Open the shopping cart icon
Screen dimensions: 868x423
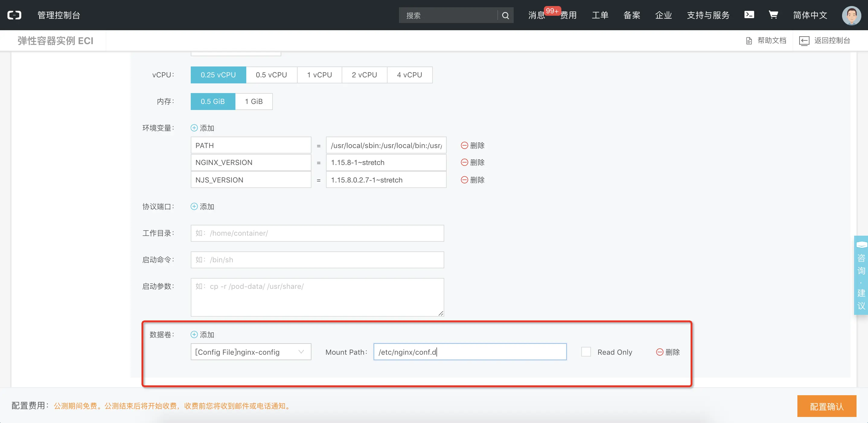point(773,15)
